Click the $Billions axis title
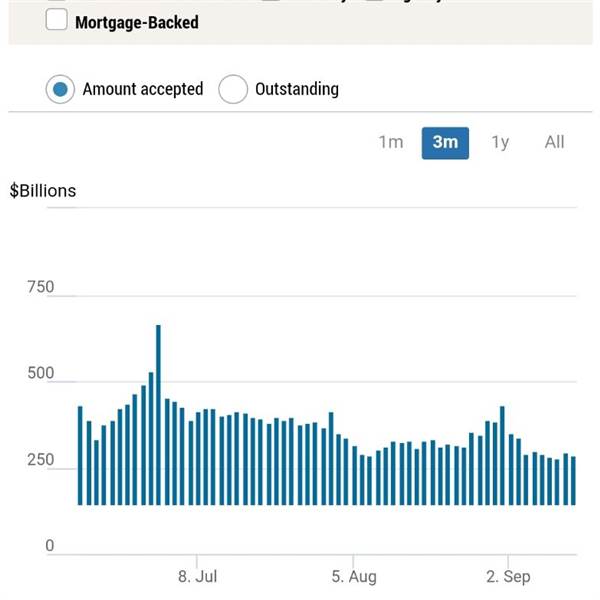This screenshot has width=600, height=600. tap(43, 190)
